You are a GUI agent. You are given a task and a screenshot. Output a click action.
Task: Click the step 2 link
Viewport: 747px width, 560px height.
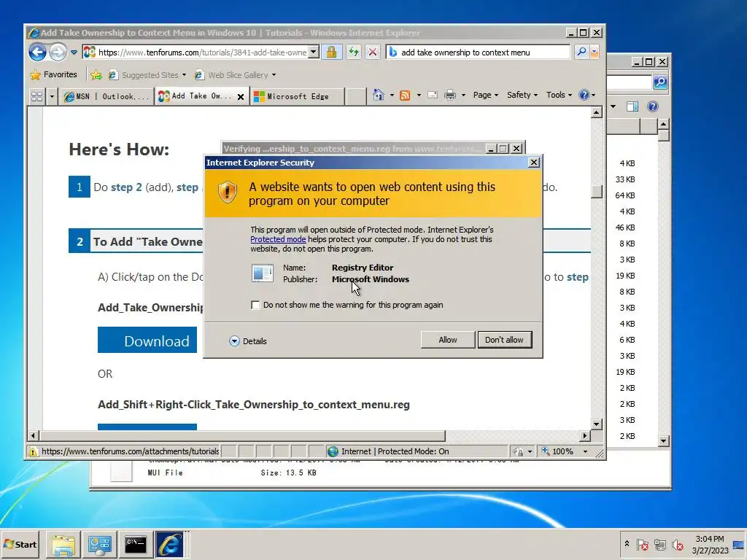(126, 187)
